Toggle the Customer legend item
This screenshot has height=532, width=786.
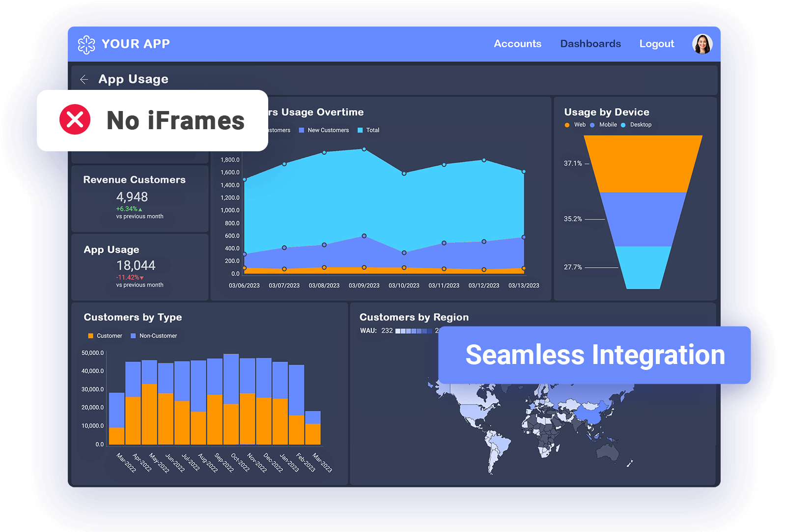click(x=105, y=336)
